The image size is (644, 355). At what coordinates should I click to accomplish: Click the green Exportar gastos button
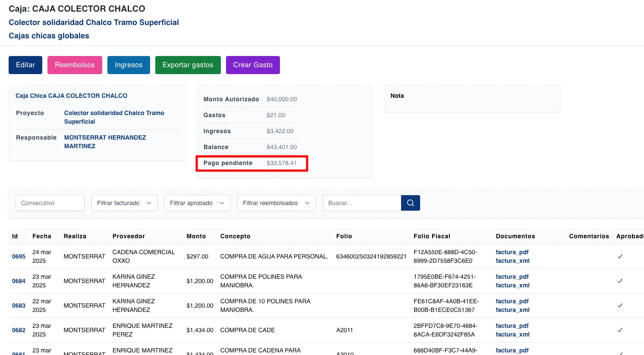[x=188, y=65]
